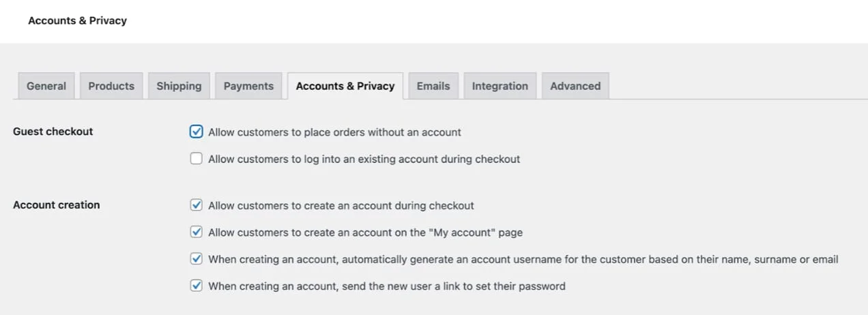
Task: Switch to the Integration tab
Action: point(500,86)
